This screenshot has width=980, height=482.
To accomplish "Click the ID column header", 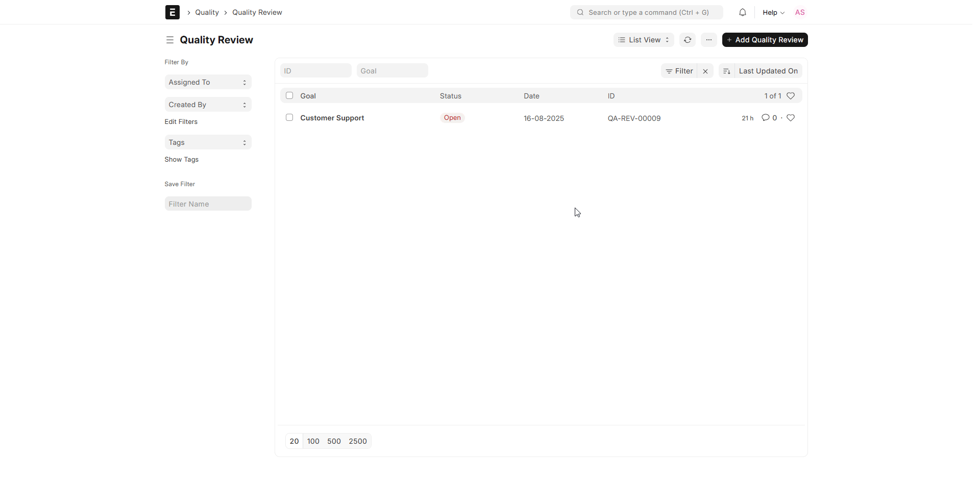I will click(x=611, y=96).
